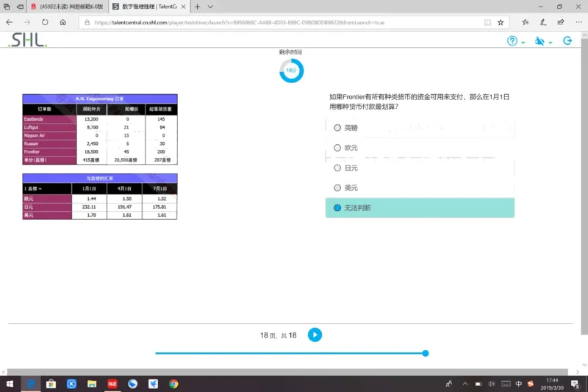The image size is (588, 392).
Task: Open the help question-mark icon
Action: [512, 41]
